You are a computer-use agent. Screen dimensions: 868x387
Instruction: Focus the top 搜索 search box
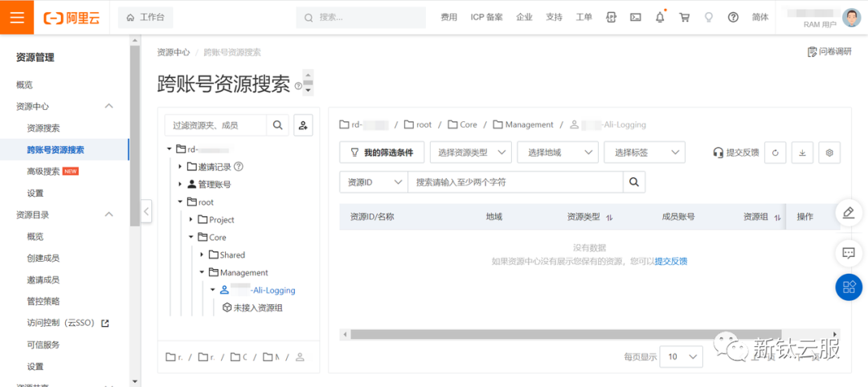coord(361,18)
